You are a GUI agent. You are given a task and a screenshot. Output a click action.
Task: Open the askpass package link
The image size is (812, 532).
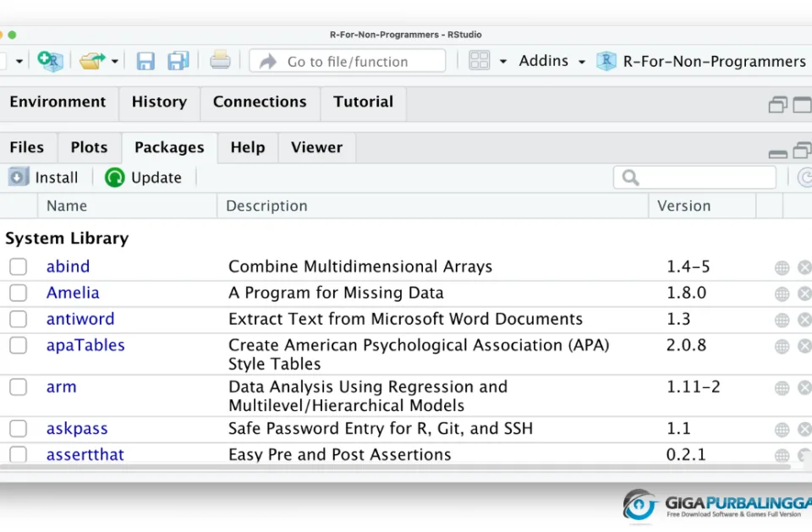(77, 429)
